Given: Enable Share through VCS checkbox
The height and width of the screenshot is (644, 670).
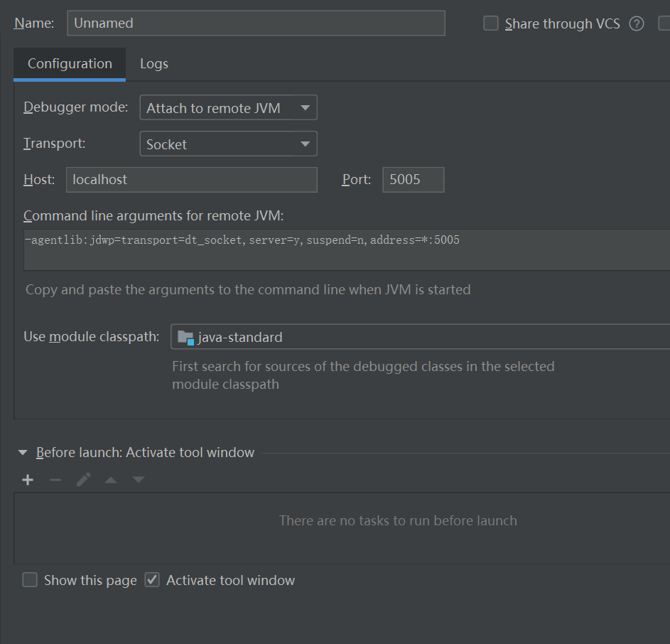Looking at the screenshot, I should (x=491, y=23).
